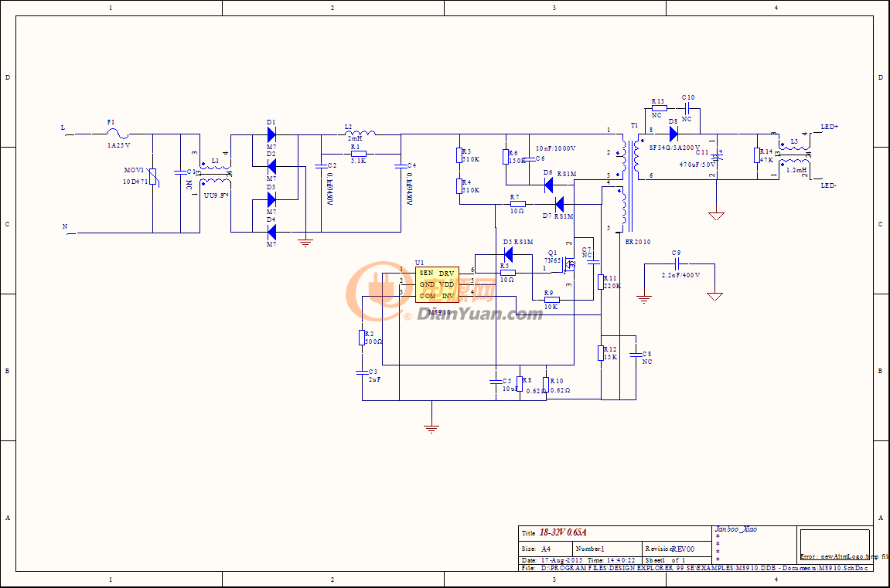Image resolution: width=890 pixels, height=588 pixels.
Task: Select bridge diode D4
Action: [271, 232]
